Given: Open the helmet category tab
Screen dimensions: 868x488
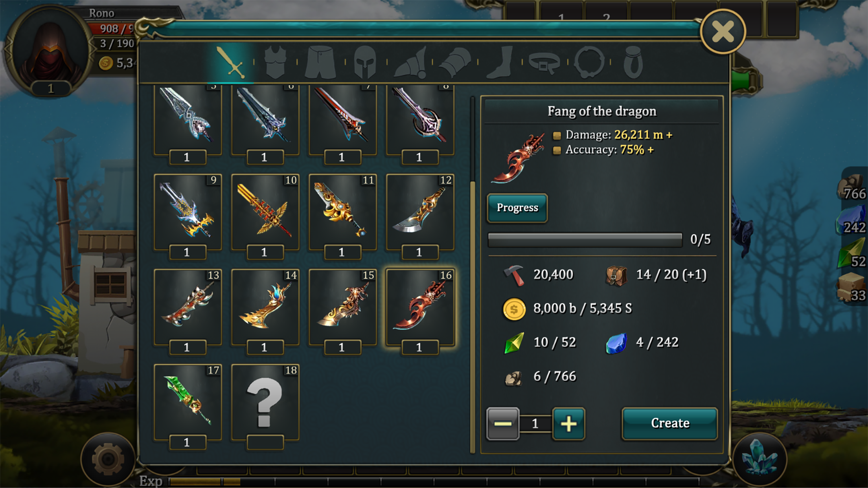Looking at the screenshot, I should [x=365, y=62].
